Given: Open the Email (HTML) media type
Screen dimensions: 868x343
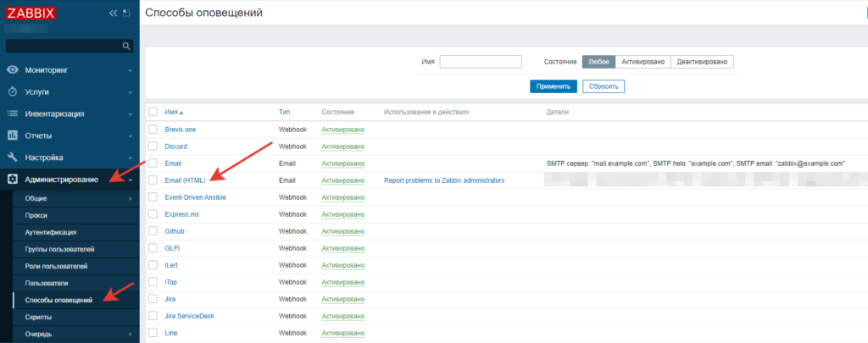Looking at the screenshot, I should click(185, 180).
